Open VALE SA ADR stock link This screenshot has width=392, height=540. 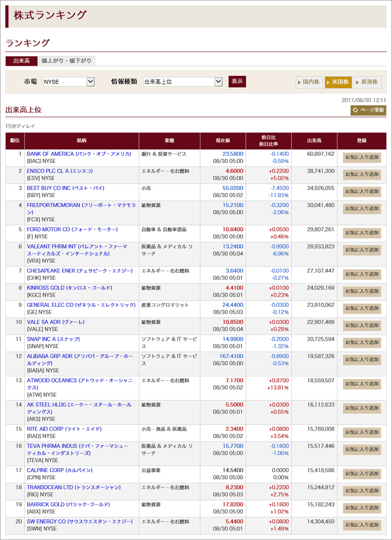56,322
